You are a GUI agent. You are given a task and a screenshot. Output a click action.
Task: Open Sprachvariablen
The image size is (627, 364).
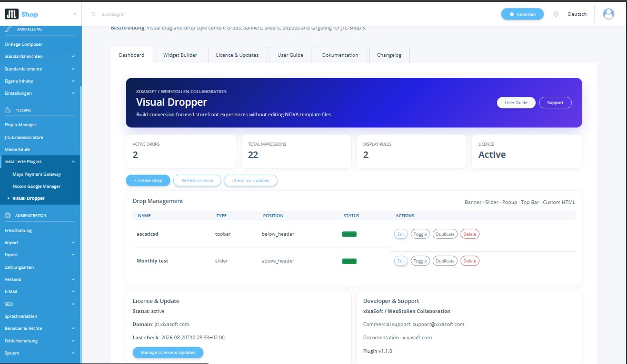[21, 316]
